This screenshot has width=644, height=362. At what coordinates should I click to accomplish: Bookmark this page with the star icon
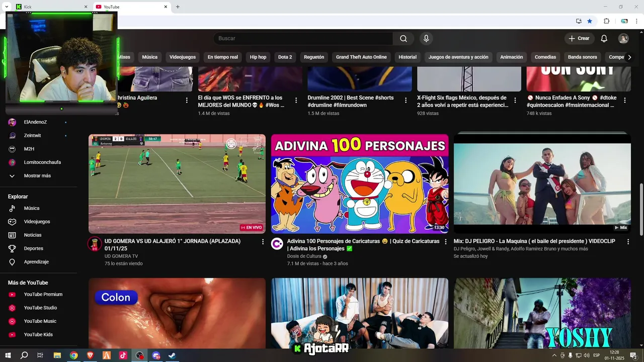[590, 21]
